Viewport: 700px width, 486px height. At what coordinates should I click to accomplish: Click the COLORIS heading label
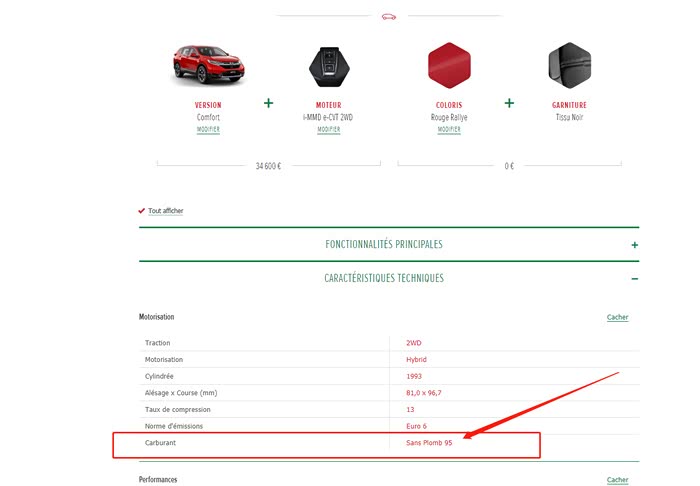point(449,105)
